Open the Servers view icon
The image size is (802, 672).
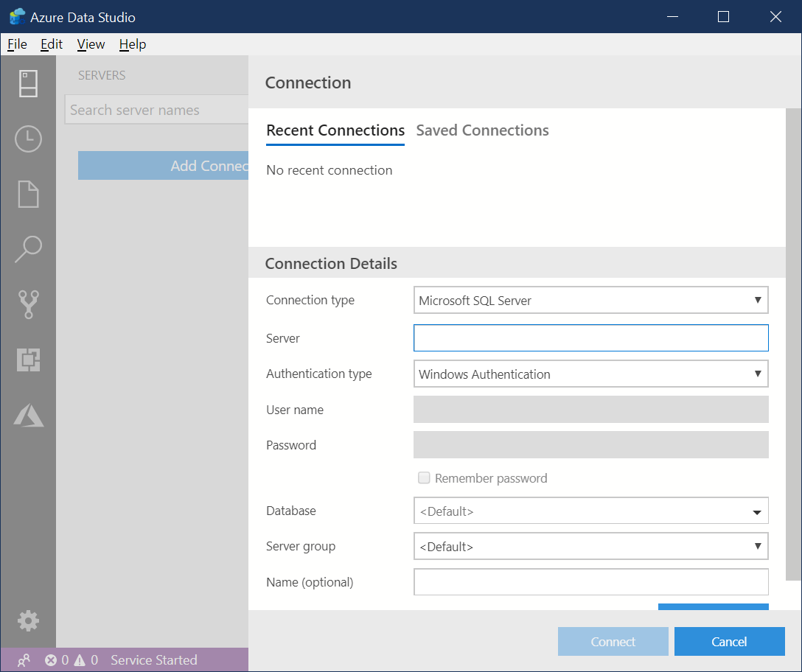(28, 83)
